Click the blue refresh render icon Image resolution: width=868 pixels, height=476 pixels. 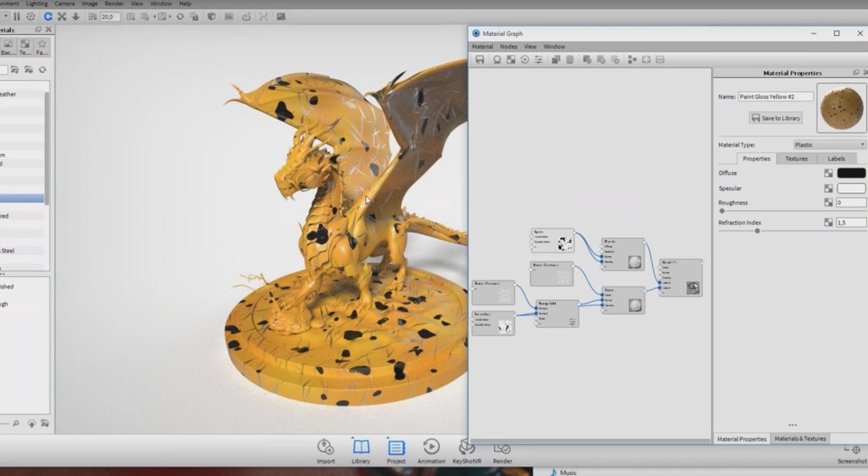[48, 17]
